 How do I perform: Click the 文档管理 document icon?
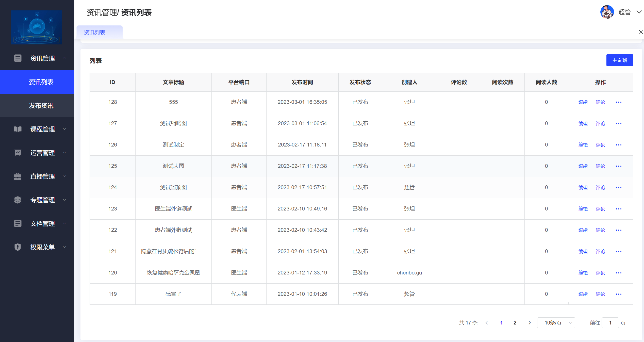[x=18, y=223]
